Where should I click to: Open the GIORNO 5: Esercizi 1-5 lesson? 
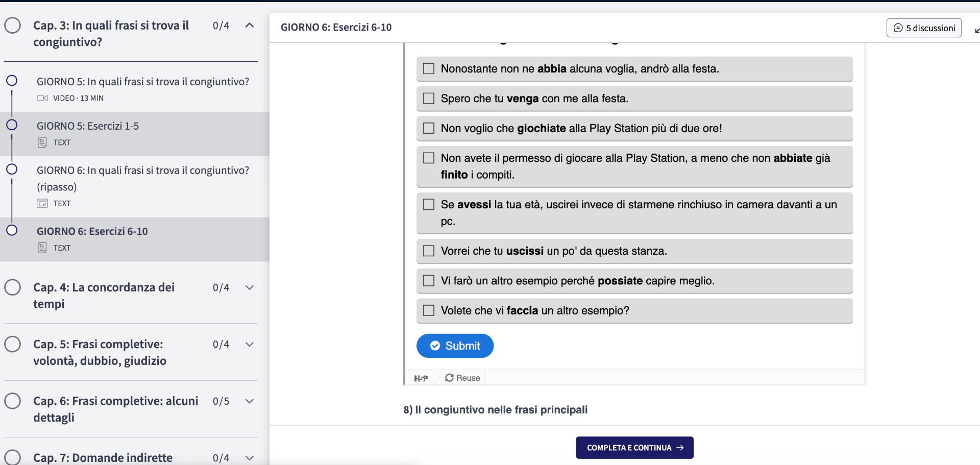pyautogui.click(x=87, y=126)
